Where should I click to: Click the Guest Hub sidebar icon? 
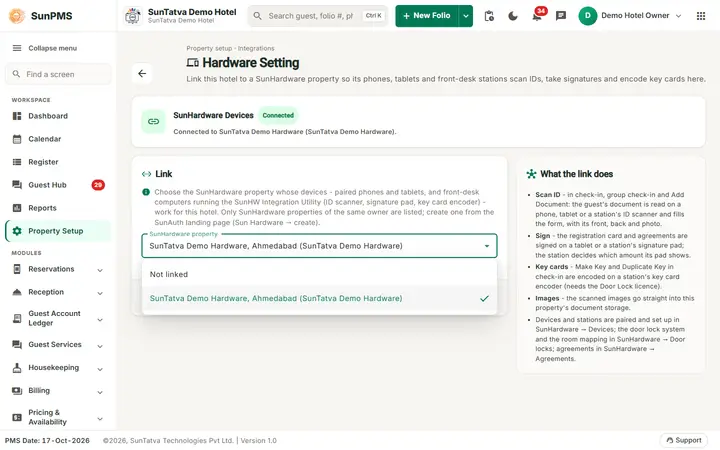click(x=17, y=185)
